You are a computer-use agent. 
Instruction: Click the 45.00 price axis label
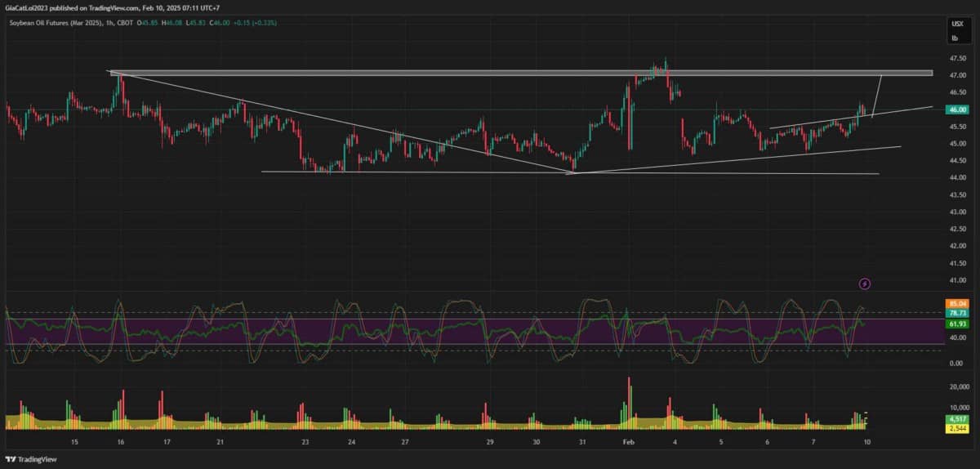pos(958,144)
